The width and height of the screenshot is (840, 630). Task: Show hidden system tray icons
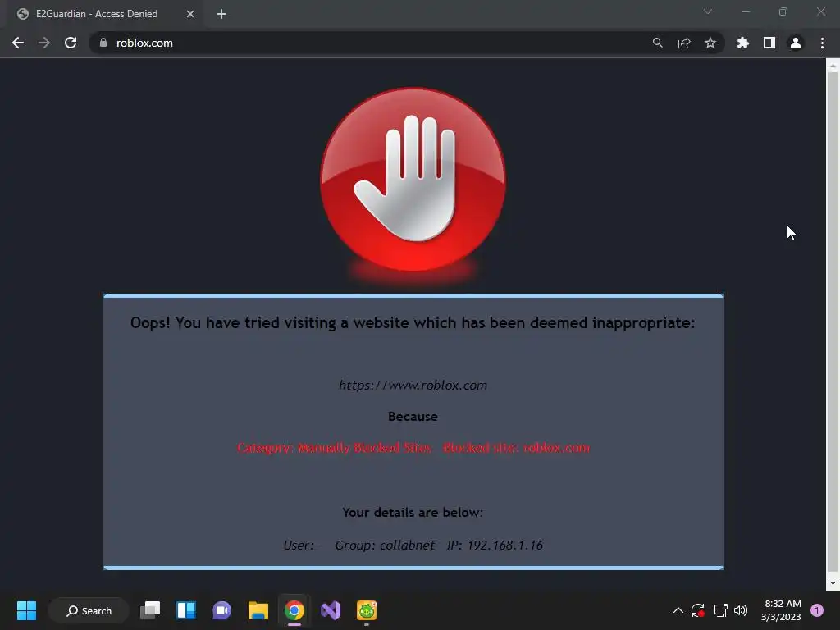point(678,610)
